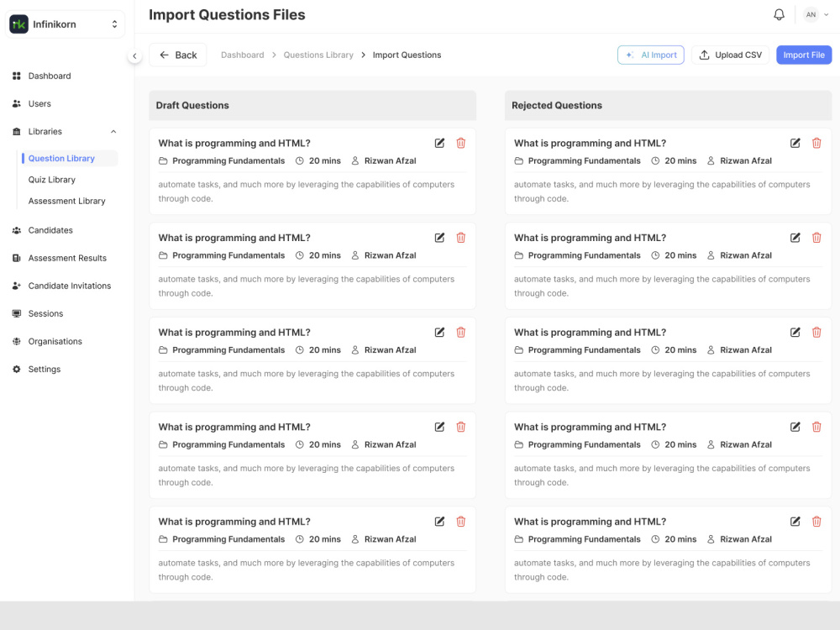Delete the fourth Rejected Questions card
Viewport: 840px width, 630px height.
pos(816,427)
